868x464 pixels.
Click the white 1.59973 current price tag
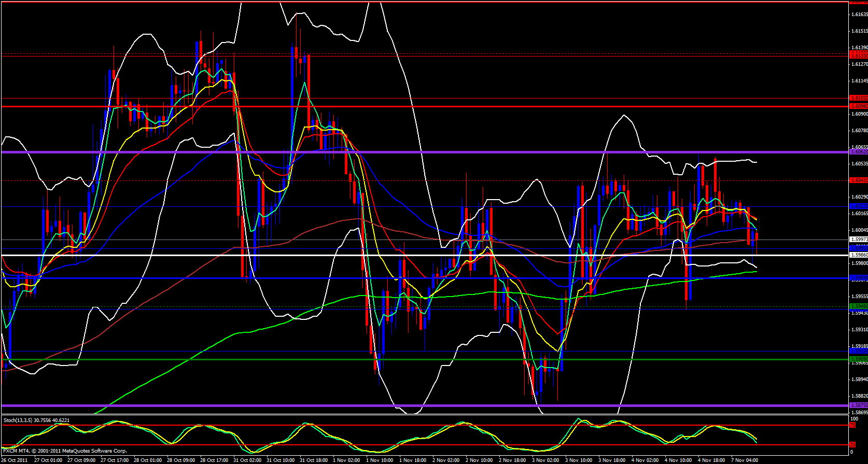point(858,240)
